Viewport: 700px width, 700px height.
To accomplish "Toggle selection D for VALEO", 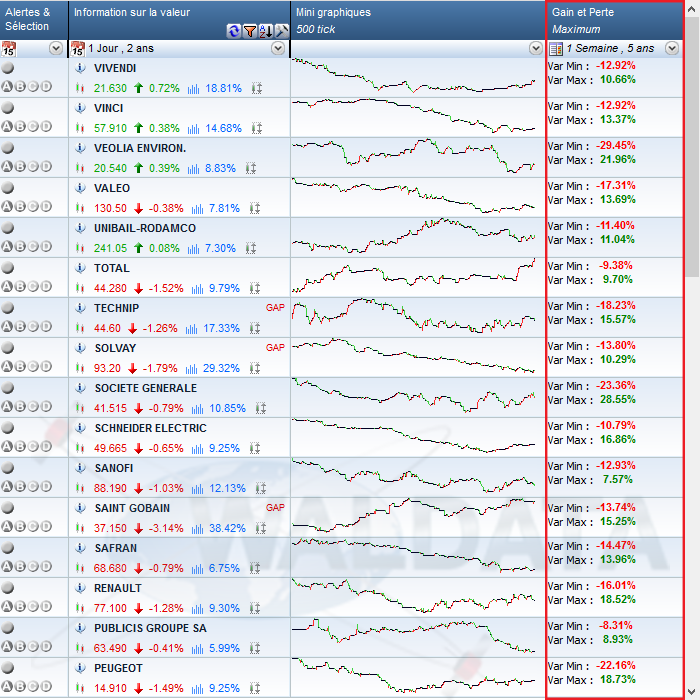I will coord(46,206).
